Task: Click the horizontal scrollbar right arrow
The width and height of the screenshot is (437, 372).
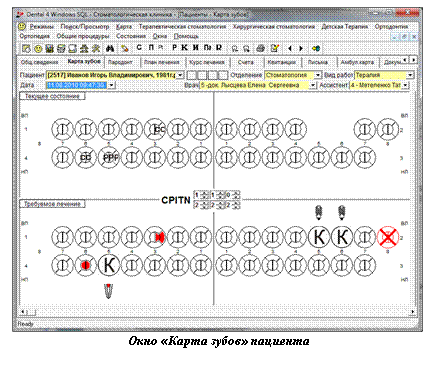Action: [x=412, y=312]
